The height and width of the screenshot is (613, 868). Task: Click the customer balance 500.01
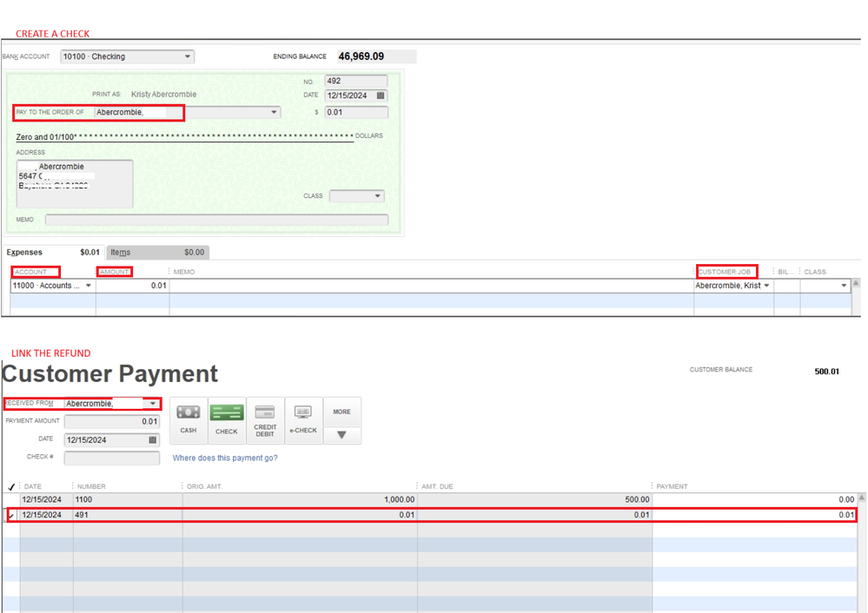click(x=826, y=372)
